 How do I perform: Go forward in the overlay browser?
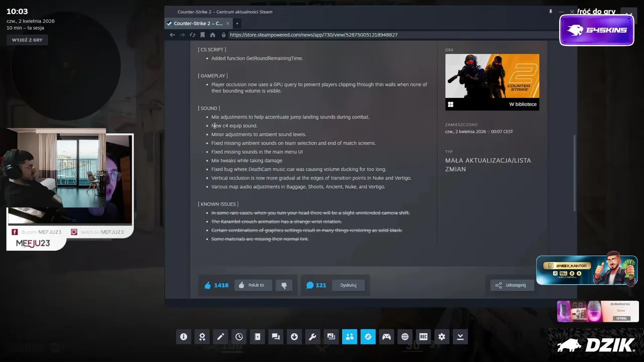(182, 35)
